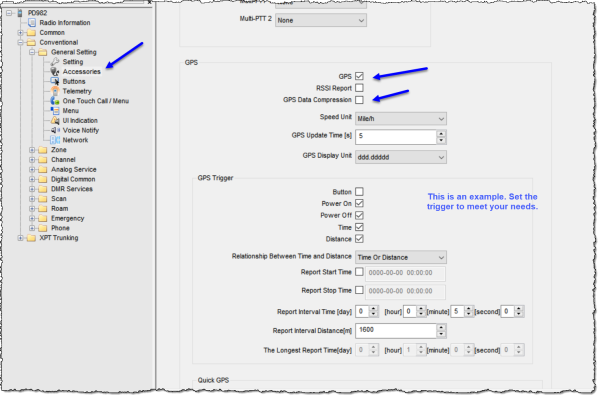Screen dimensions: 600x397
Task: Click the Zone folder icon
Action: (x=43, y=150)
